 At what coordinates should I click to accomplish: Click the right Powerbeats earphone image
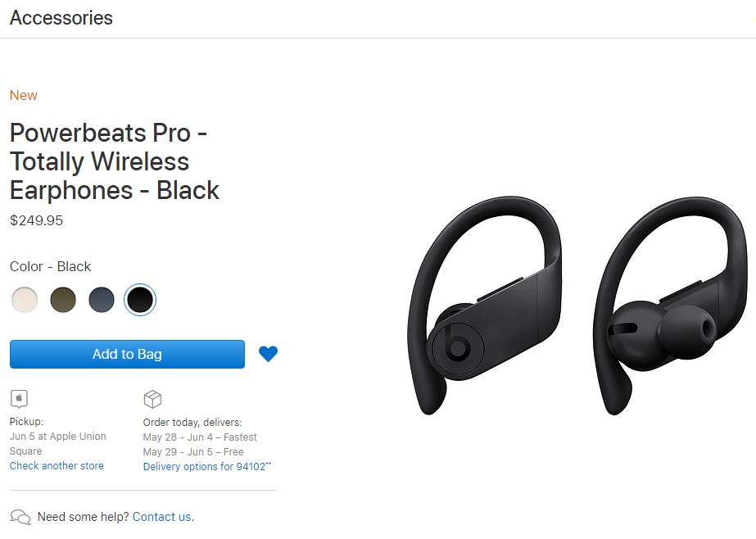pos(671,306)
